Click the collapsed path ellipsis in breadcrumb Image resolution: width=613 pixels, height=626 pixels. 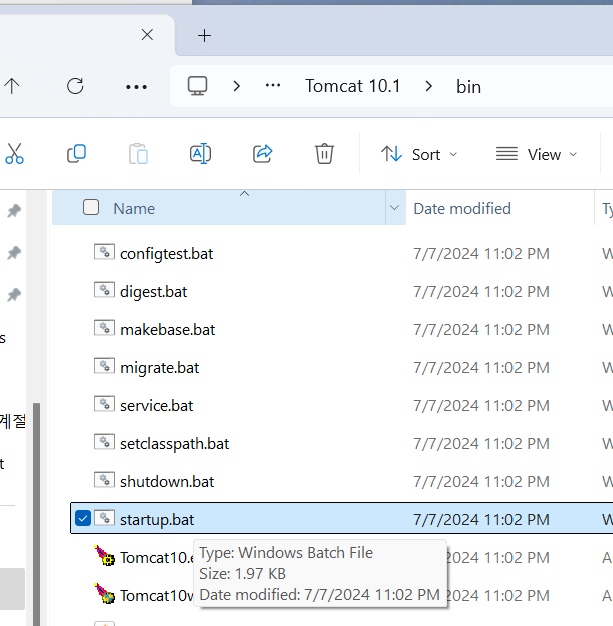(x=273, y=85)
